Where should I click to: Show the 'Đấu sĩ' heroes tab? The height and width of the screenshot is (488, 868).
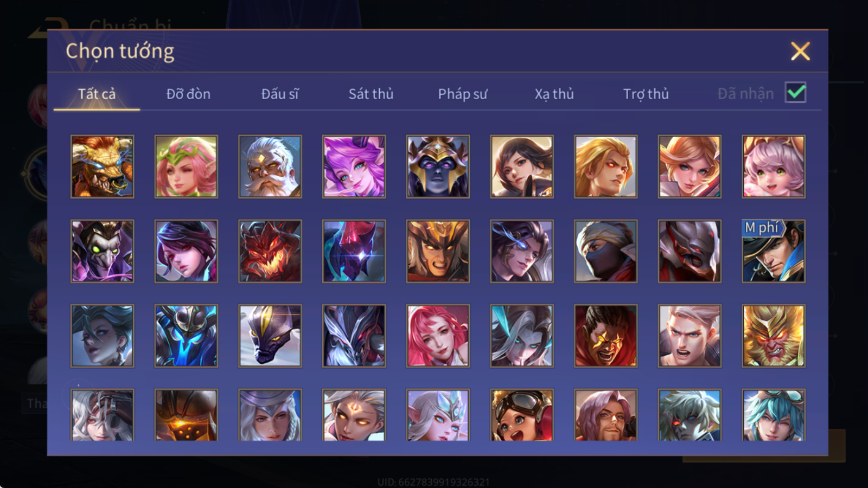coord(279,94)
